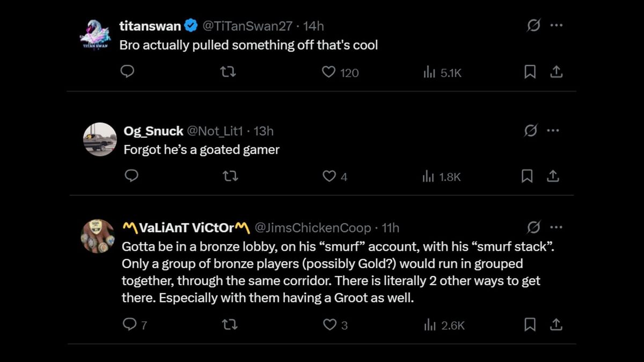This screenshot has height=362, width=644.
Task: Like titanswan's tweet with 120 likes
Action: [328, 72]
